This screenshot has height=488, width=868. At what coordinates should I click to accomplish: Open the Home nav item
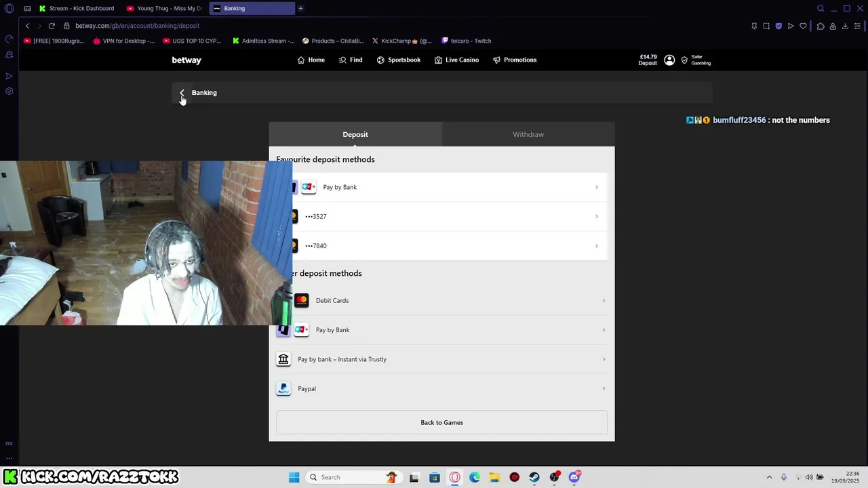(311, 60)
